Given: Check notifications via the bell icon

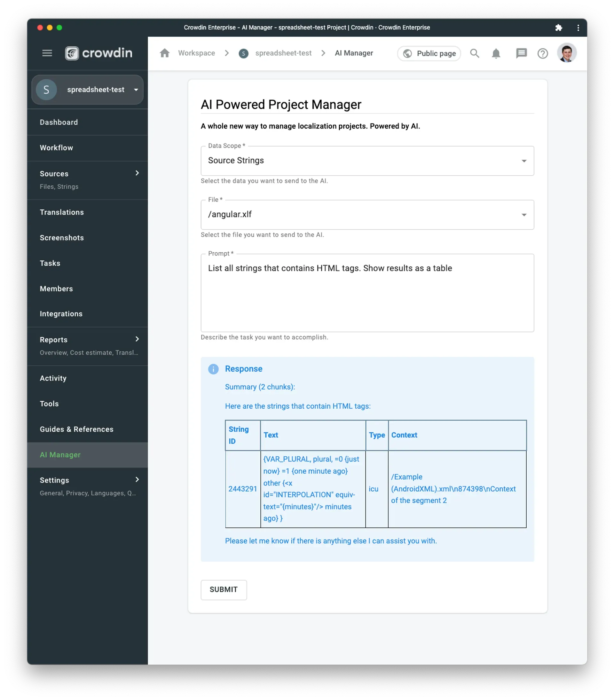Looking at the screenshot, I should coord(496,53).
